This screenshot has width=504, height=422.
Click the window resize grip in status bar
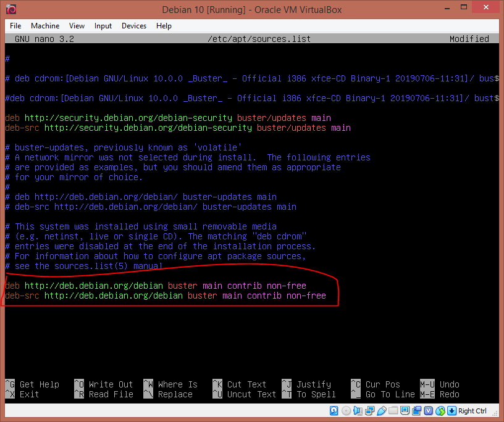click(495, 413)
